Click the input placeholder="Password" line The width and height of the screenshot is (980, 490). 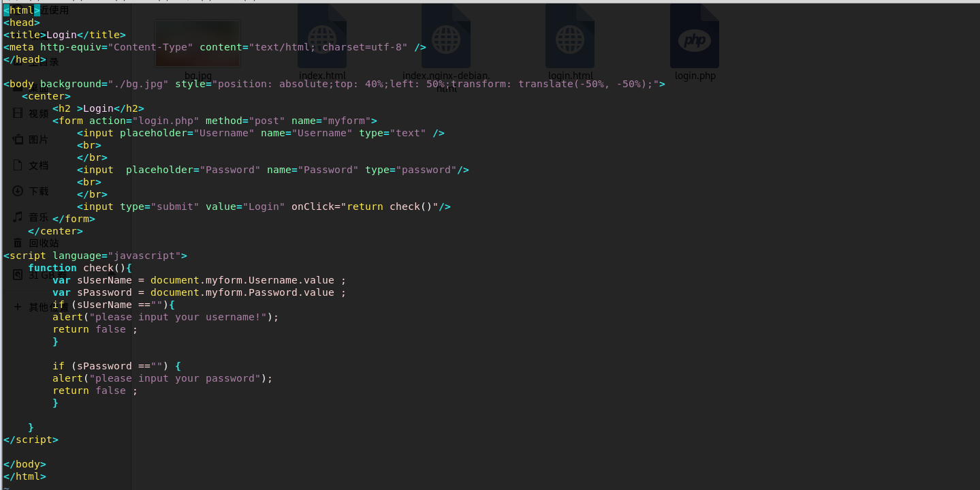pos(273,170)
